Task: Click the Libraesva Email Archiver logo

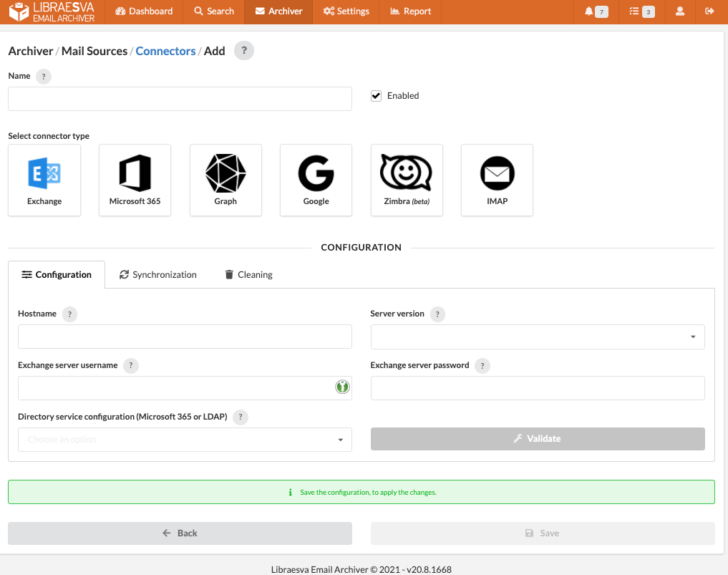Action: click(x=52, y=12)
